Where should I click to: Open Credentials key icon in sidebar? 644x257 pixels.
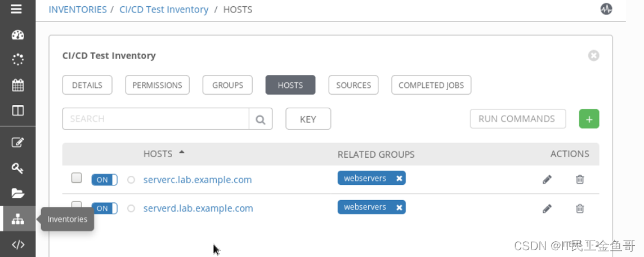pos(17,168)
